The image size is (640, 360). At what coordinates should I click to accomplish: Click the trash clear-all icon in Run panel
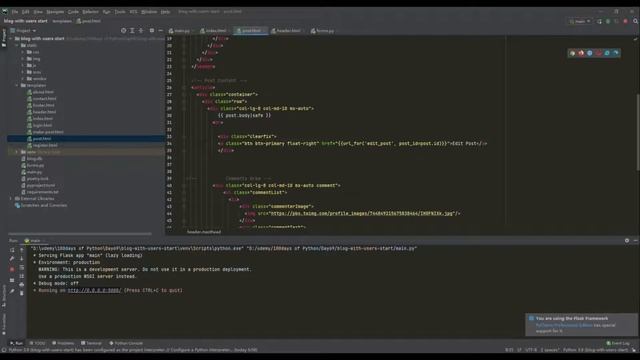click(22, 293)
